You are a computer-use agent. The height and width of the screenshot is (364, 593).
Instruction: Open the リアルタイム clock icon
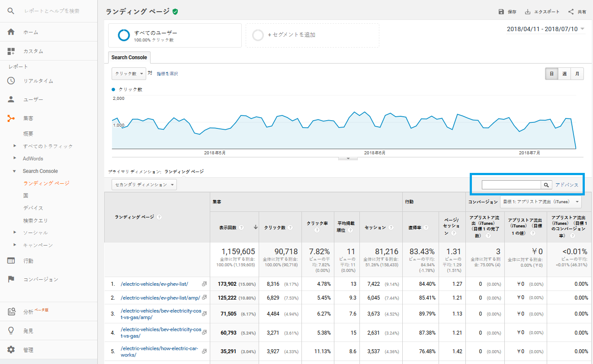coord(11,81)
